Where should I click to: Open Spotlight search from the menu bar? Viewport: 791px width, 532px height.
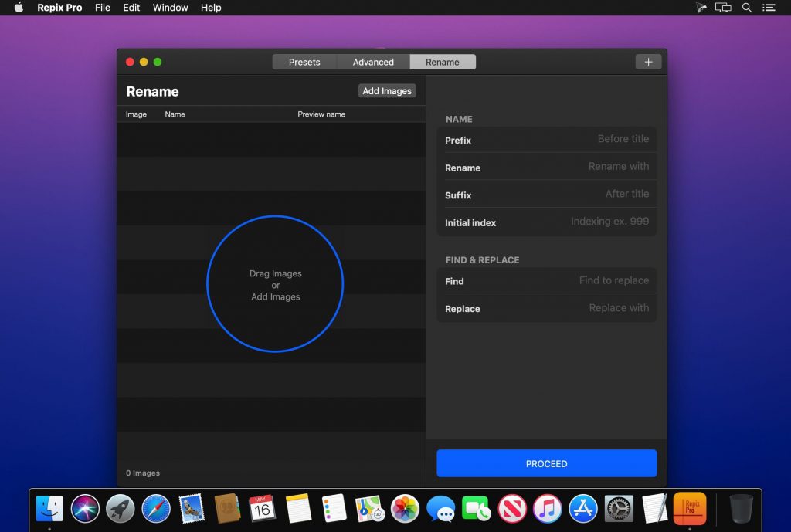[x=746, y=8]
